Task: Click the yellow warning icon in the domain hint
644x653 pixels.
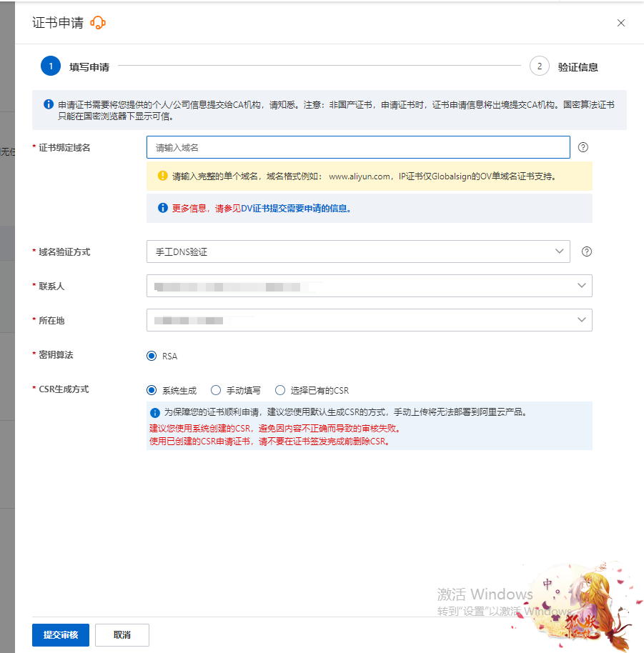Action: 162,176
